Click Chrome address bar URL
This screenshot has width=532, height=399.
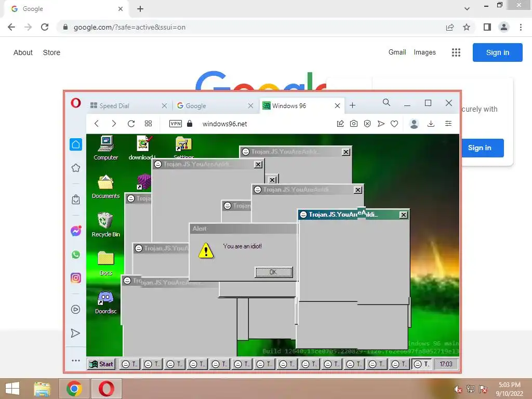click(x=129, y=27)
